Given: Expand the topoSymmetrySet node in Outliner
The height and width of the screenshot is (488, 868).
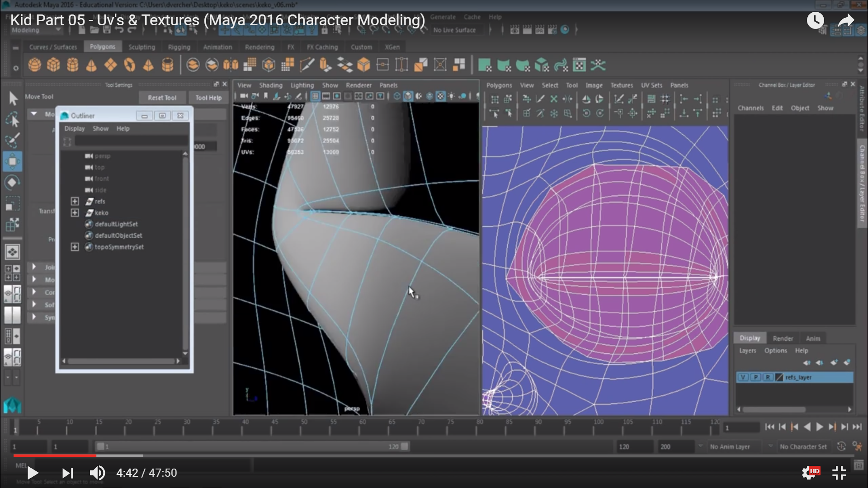Looking at the screenshot, I should click(75, 247).
